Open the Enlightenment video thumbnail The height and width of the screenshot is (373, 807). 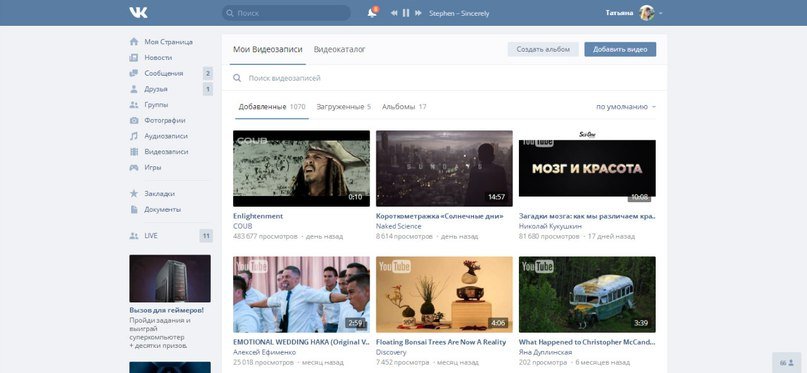301,168
